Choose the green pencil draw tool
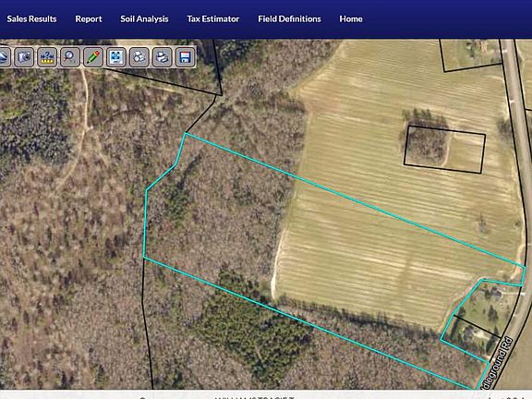This screenshot has width=532, height=399. pos(93,57)
